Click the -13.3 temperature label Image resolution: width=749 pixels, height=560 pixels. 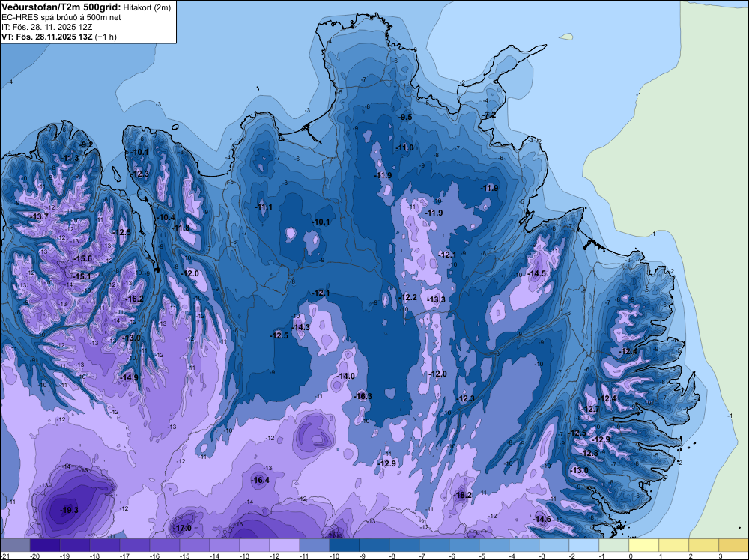[436, 299]
